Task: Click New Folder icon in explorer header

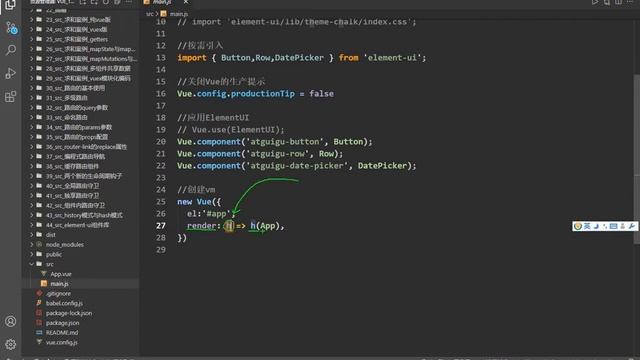Action: (x=94, y=2)
